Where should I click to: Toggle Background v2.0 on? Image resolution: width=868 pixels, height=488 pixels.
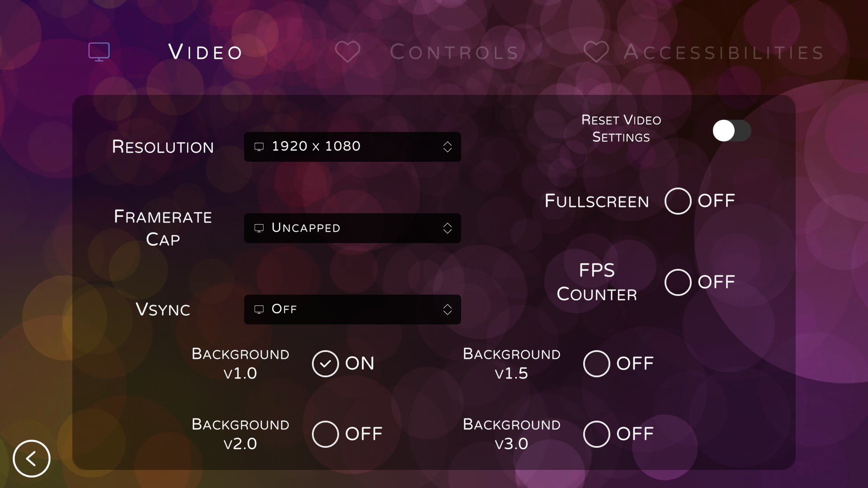(325, 434)
